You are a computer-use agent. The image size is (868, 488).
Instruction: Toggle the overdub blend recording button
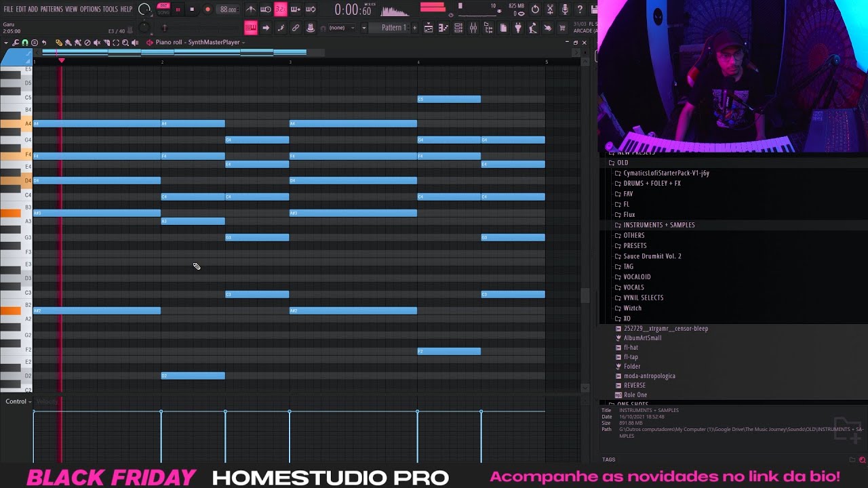tap(296, 9)
